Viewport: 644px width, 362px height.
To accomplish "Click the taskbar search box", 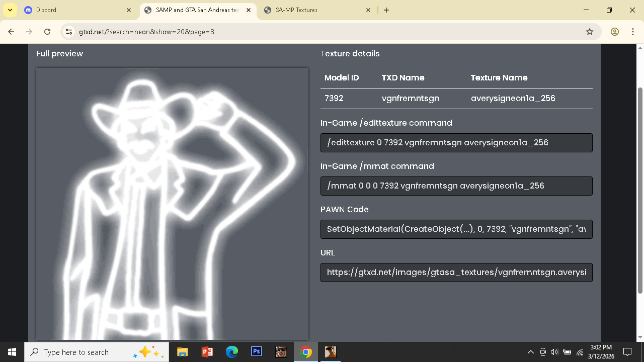I will pyautogui.click(x=98, y=352).
